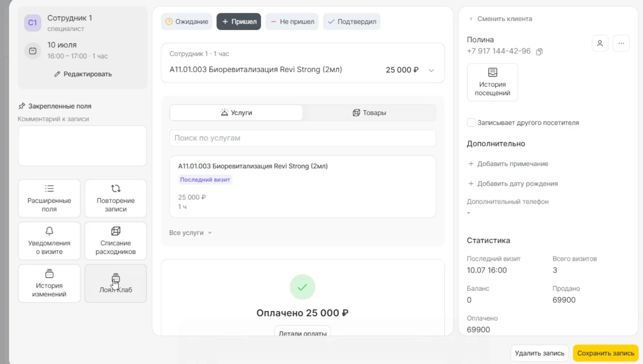This screenshot has height=364, width=643.
Task: Click Добавить примечание
Action: [508, 164]
